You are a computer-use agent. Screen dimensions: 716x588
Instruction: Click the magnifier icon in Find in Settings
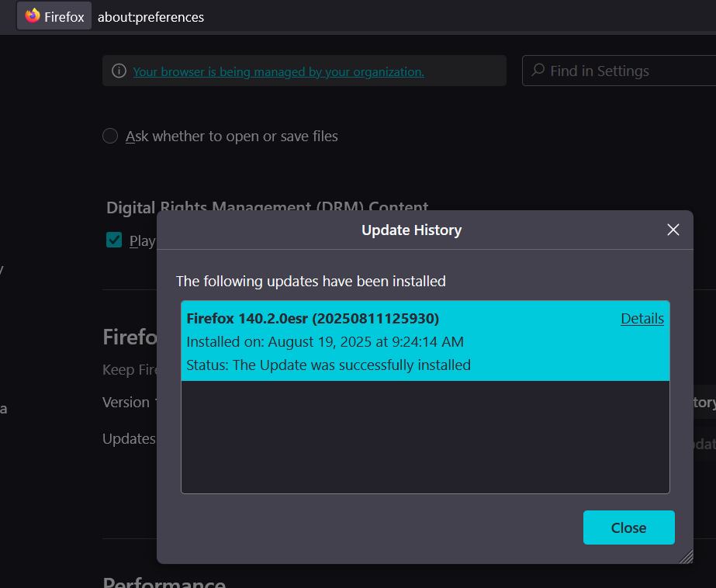[x=538, y=71]
